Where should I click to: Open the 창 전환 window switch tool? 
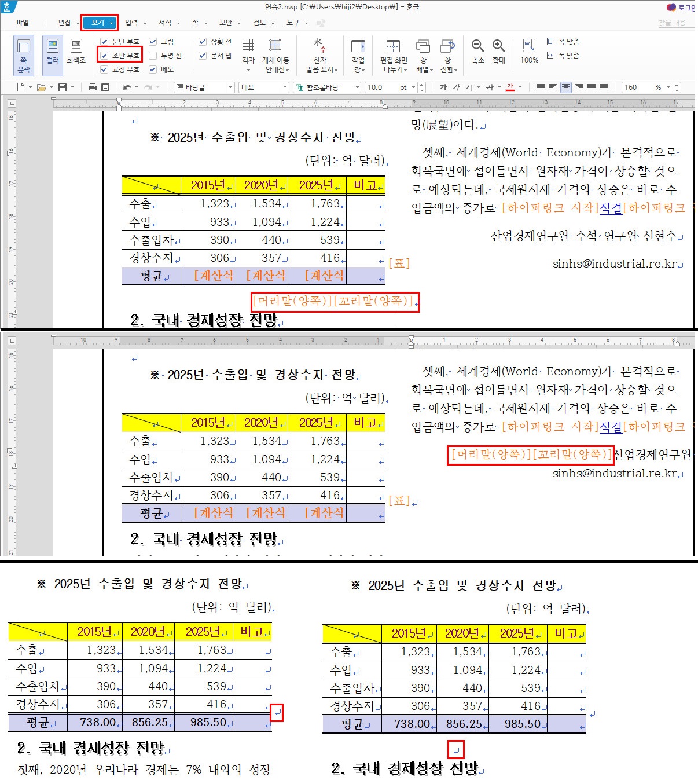pyautogui.click(x=448, y=56)
